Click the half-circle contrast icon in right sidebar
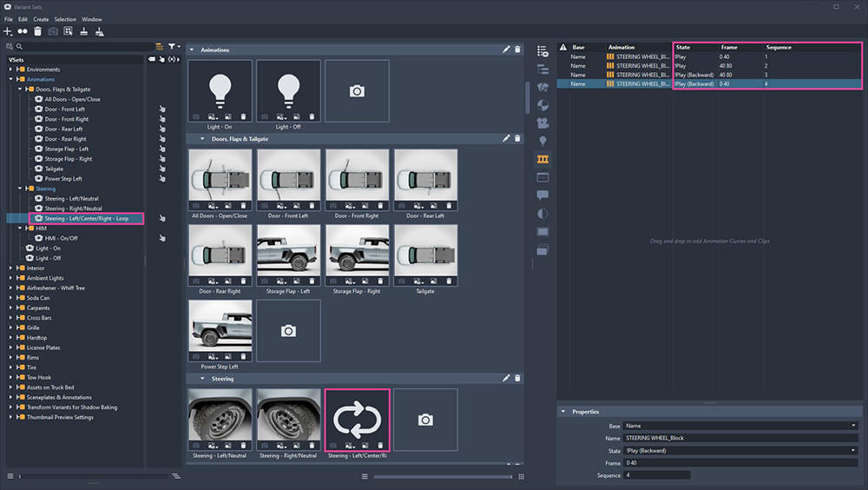The width and height of the screenshot is (868, 490). (542, 214)
